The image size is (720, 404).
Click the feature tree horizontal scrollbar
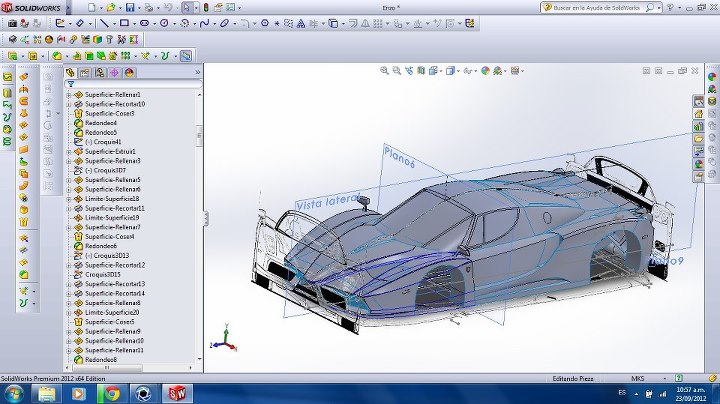pyautogui.click(x=107, y=368)
